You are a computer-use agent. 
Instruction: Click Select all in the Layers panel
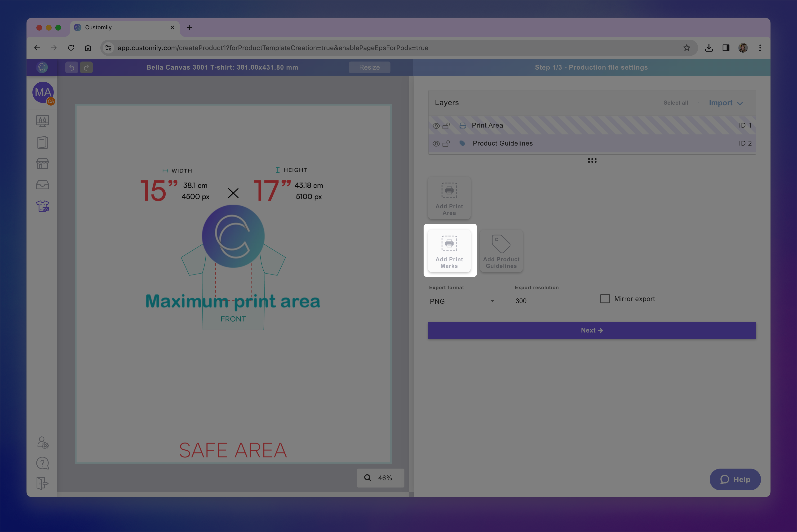coord(676,102)
